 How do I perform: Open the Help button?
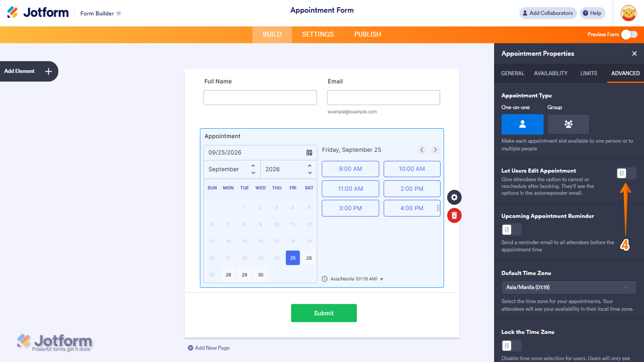593,13
